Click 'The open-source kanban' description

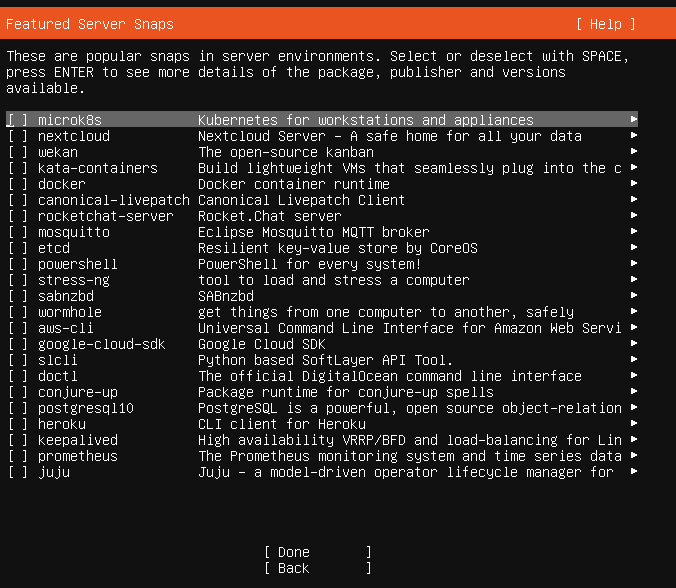click(x=286, y=152)
